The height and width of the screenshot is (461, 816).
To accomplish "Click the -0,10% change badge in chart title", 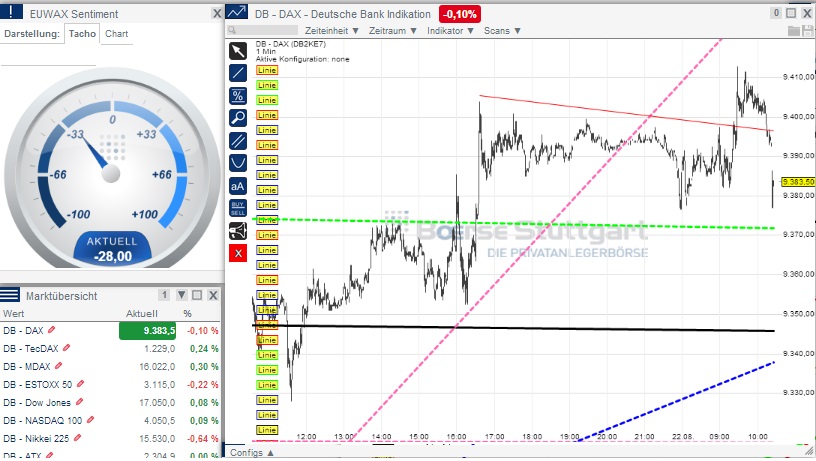I will (x=460, y=14).
